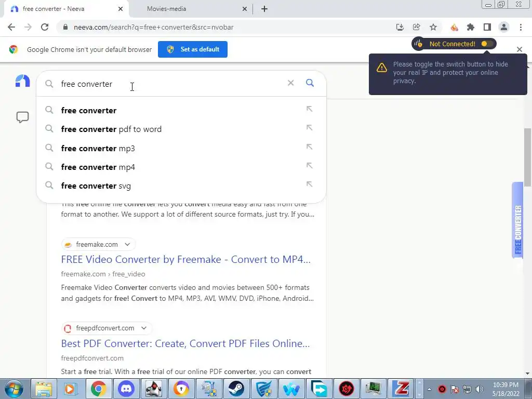Open 'FREE Video Converter by Freemake' result
532x399 pixels.
[x=185, y=259]
